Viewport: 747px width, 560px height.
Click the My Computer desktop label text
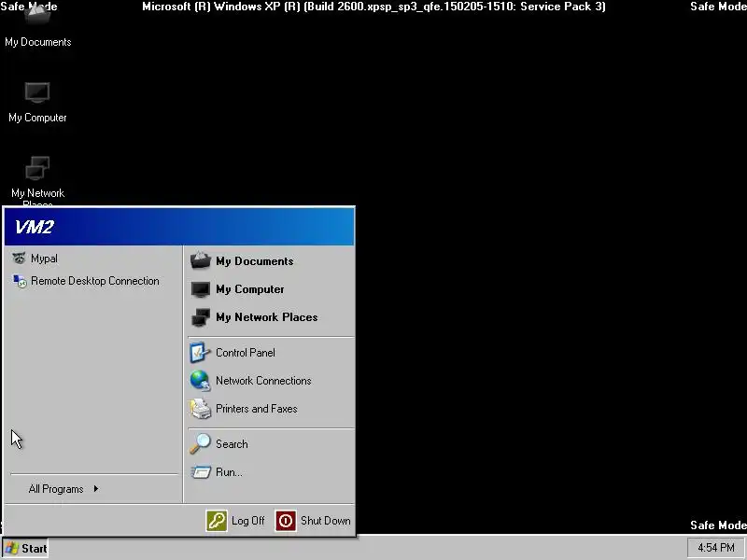point(37,118)
